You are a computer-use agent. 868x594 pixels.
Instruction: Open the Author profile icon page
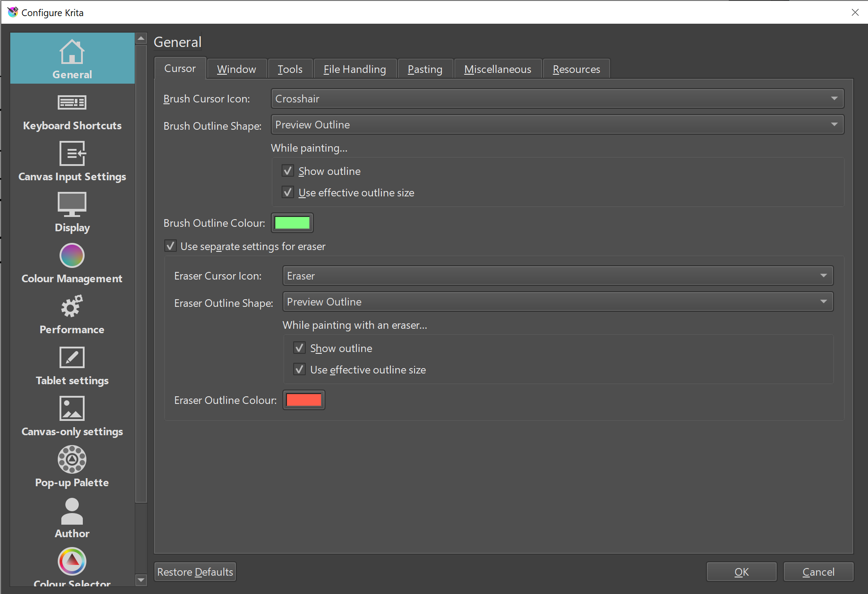pyautogui.click(x=72, y=511)
